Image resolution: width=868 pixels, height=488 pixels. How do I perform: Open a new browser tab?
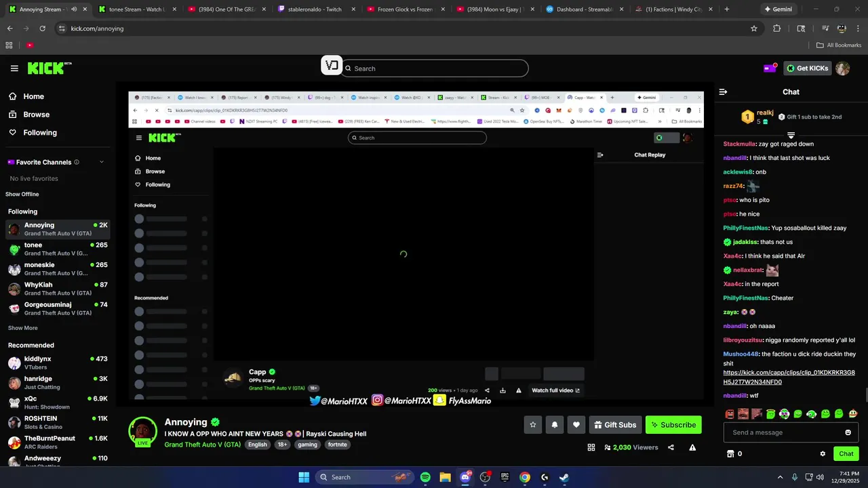coord(727,9)
